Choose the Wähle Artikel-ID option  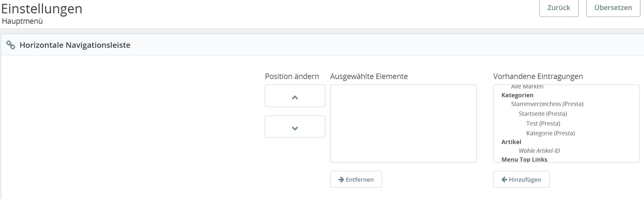click(539, 151)
